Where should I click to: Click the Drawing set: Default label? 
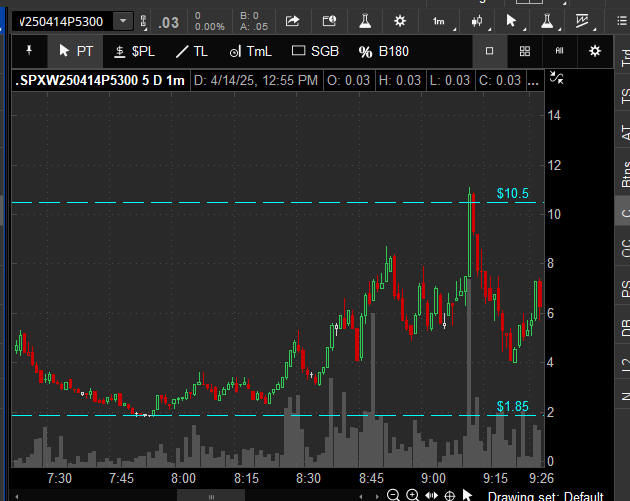pos(557,495)
